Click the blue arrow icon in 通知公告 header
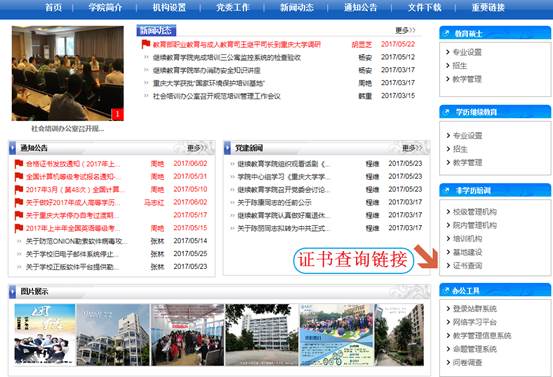Image resolution: width=553 pixels, height=377 pixels. 13,148
